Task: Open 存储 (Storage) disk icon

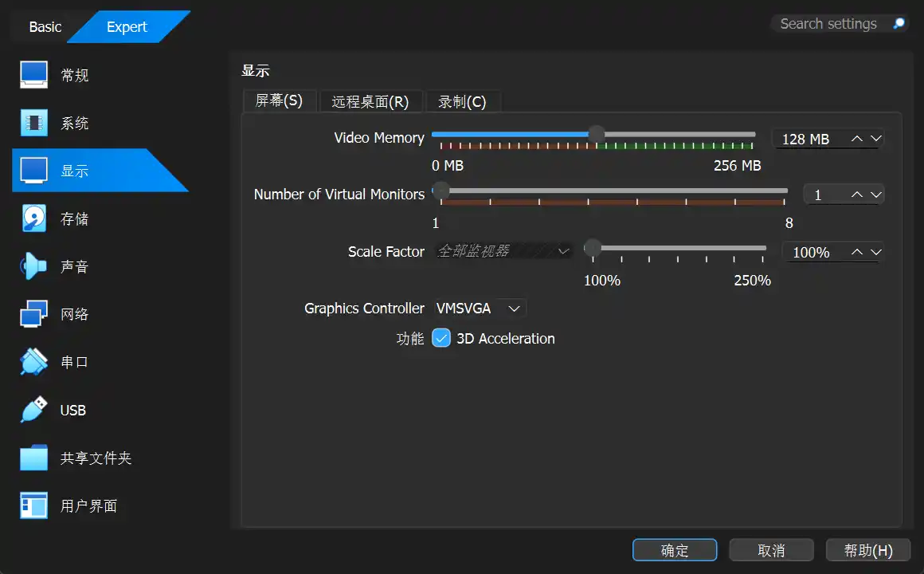Action: click(x=34, y=218)
